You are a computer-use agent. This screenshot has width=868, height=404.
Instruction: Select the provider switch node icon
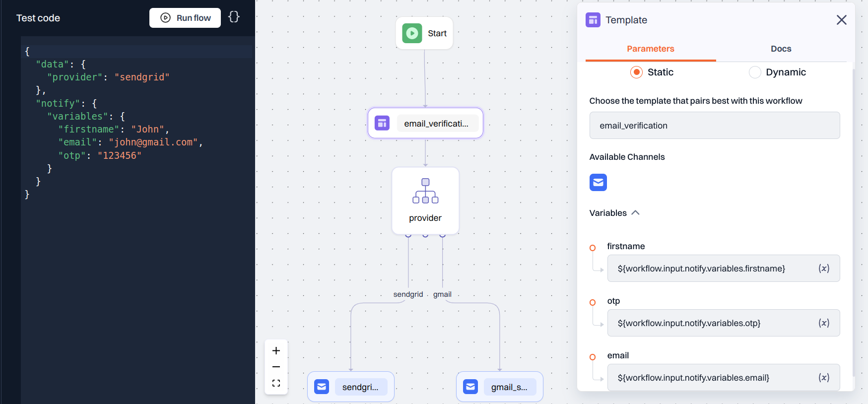[x=425, y=191]
